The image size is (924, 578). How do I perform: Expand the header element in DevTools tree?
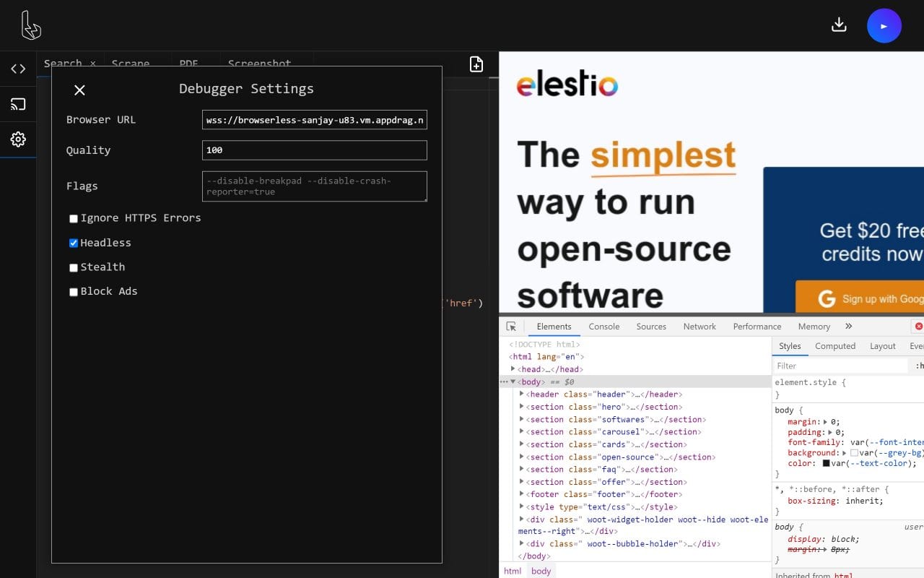pyautogui.click(x=522, y=394)
